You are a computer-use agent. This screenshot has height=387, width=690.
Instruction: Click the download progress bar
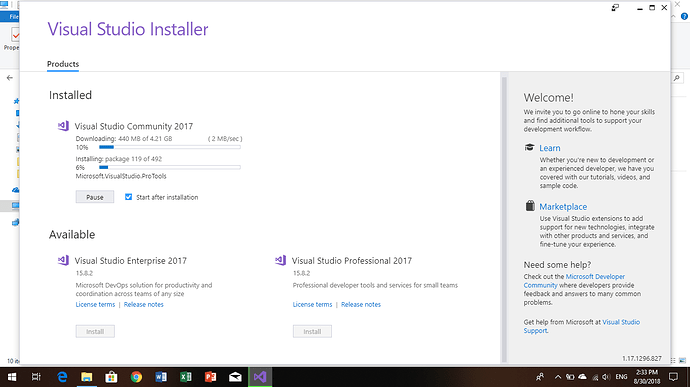[x=170, y=147]
